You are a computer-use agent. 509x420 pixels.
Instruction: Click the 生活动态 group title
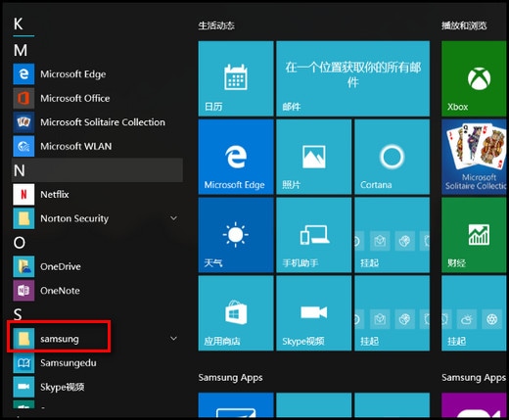coord(216,25)
